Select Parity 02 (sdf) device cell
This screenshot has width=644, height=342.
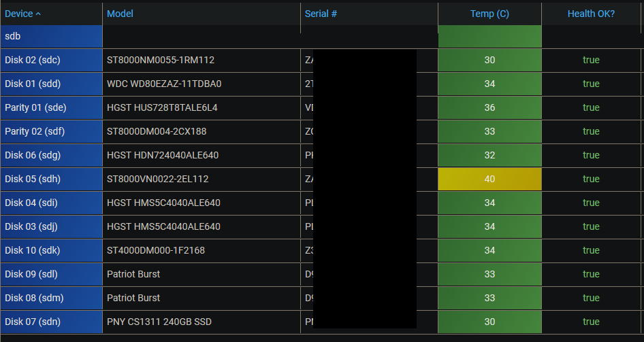coord(51,131)
